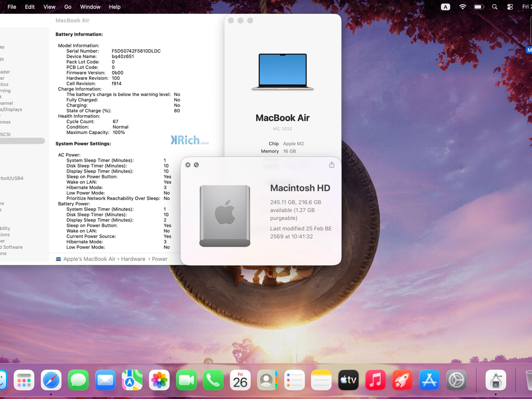The height and width of the screenshot is (399, 532).
Task: Click the Firmware Version value 0b00
Action: click(117, 73)
